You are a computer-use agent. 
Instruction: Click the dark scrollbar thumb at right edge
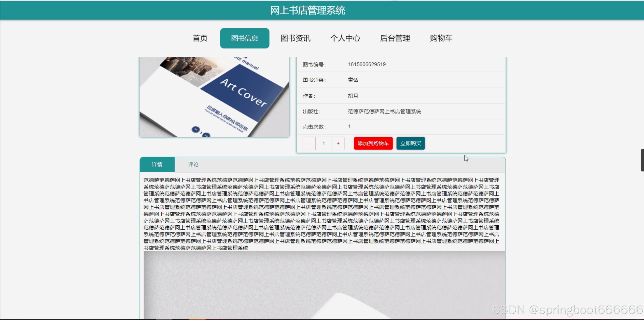(x=642, y=160)
